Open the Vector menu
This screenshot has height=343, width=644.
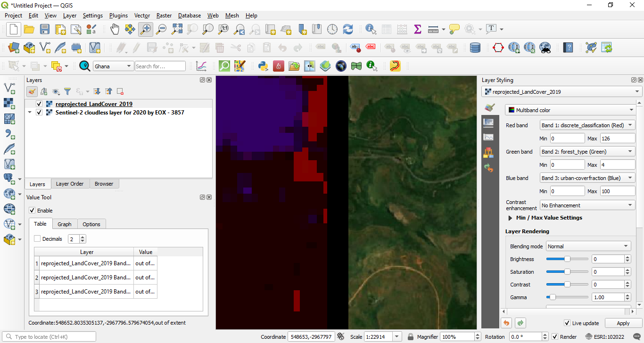pyautogui.click(x=142, y=16)
